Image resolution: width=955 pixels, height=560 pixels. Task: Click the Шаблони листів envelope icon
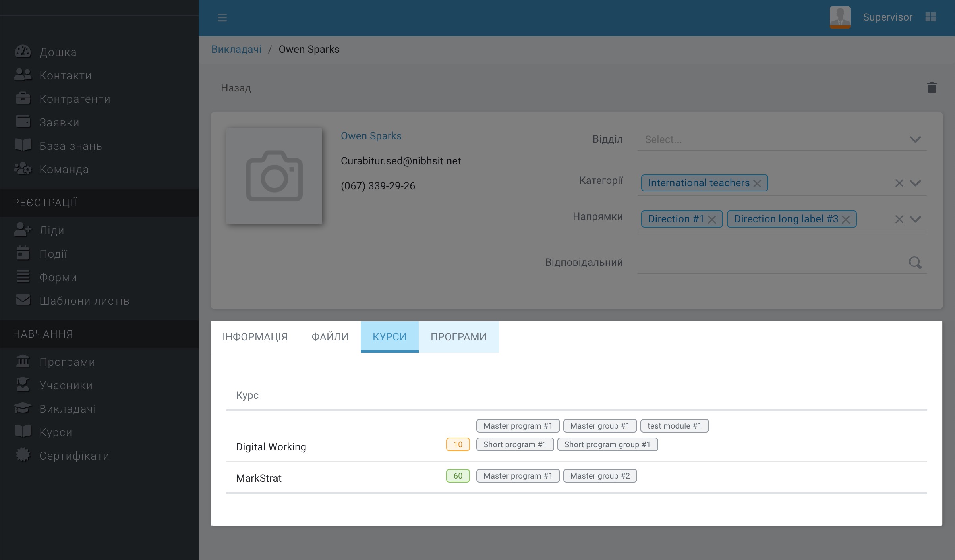pos(23,300)
